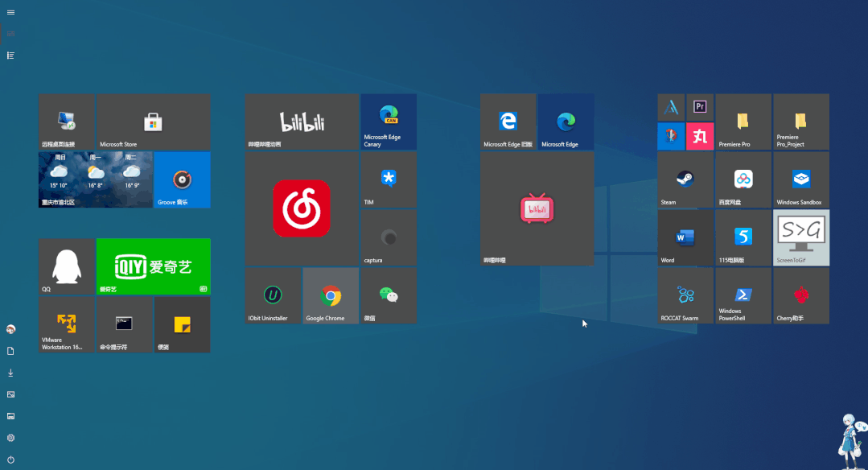
Task: Switch to pinned tiles view
Action: (10, 34)
